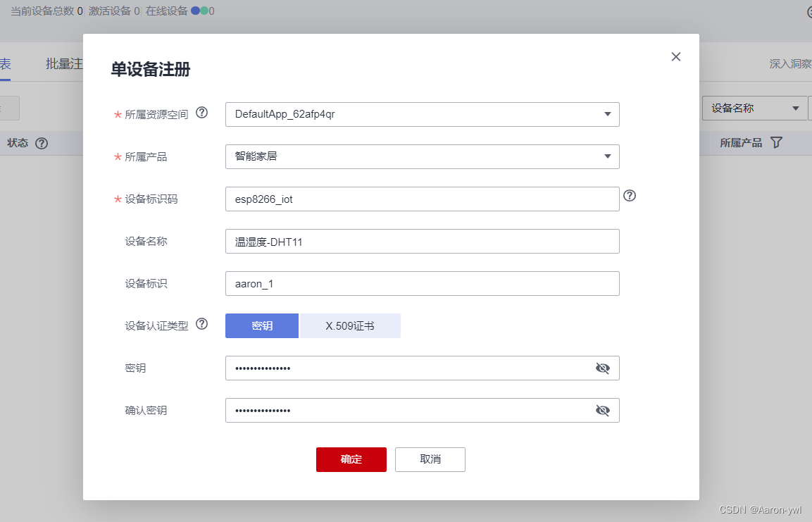Open help for 设备标识码 field
Screen dimensions: 812x522
point(629,197)
